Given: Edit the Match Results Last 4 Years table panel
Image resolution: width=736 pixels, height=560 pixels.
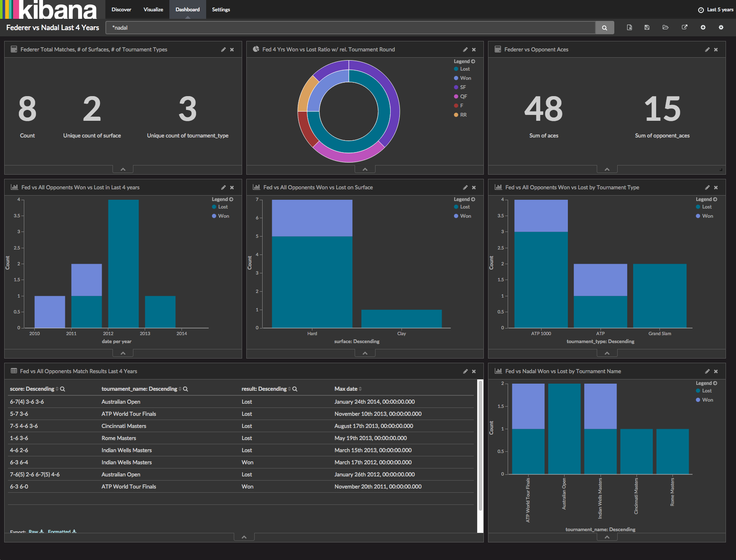Looking at the screenshot, I should 465,371.
